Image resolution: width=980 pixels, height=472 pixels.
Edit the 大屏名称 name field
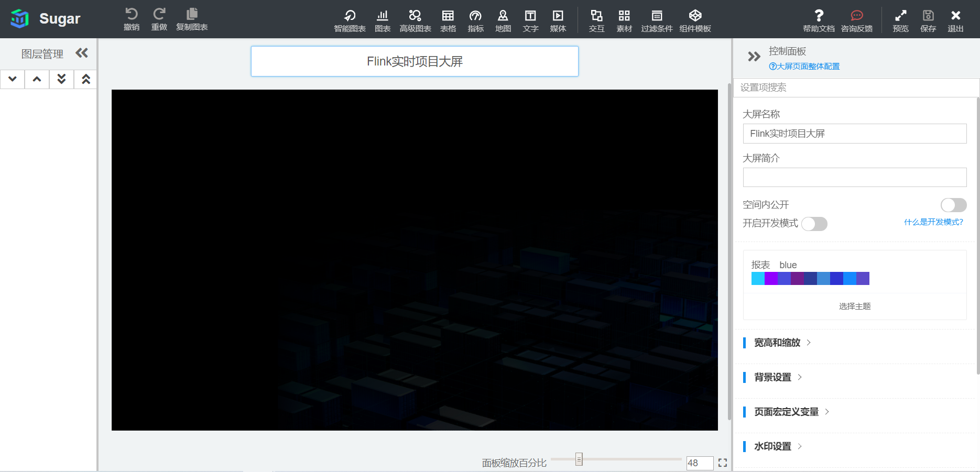[855, 134]
